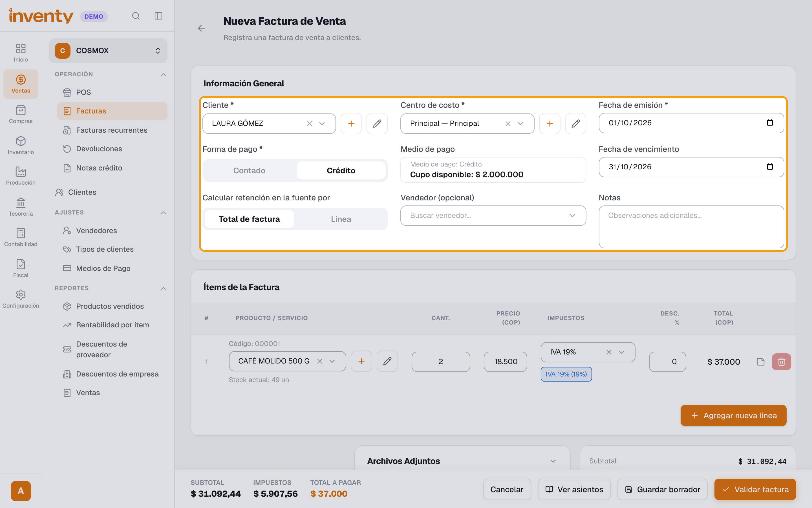
Task: Open note icon for CAFÉ MOLIDO line
Action: [761, 362]
